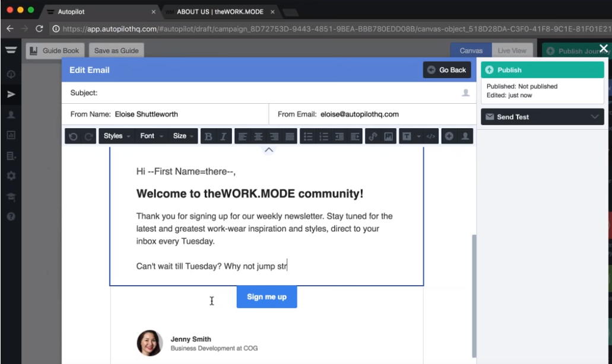Center align the text

tap(258, 136)
